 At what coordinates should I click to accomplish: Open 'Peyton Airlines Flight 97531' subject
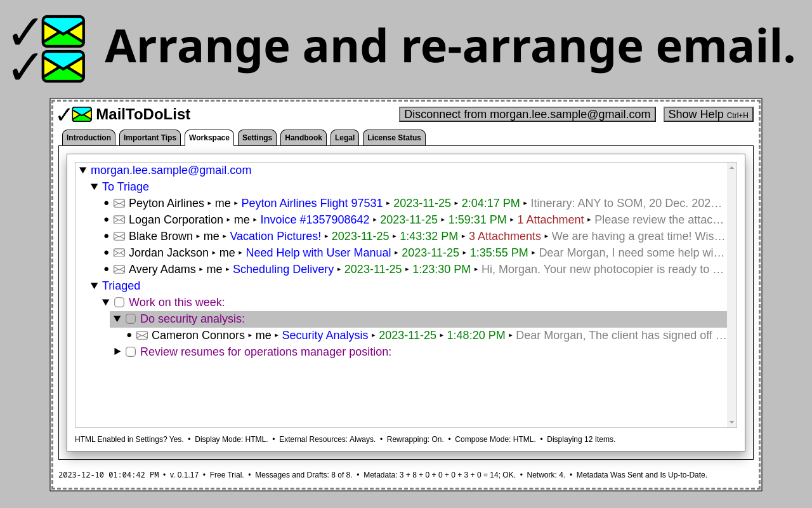click(x=312, y=203)
